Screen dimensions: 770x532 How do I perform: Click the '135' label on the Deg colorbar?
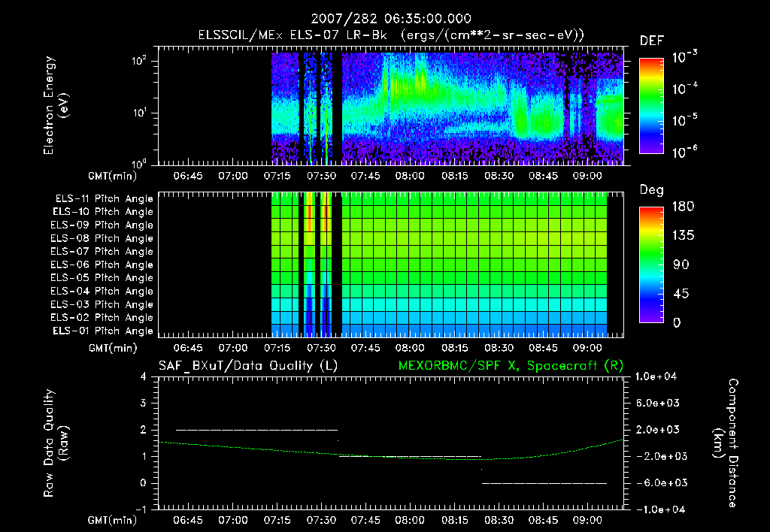click(x=683, y=236)
